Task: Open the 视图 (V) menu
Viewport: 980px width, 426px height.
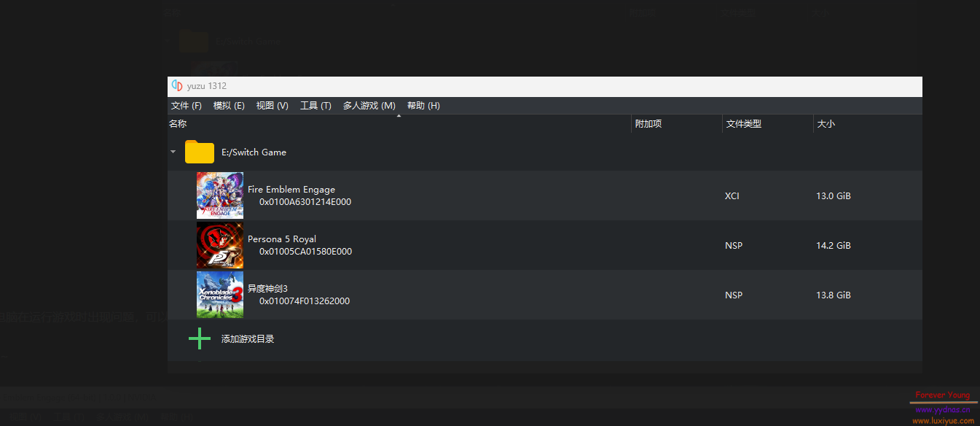Action: (272, 106)
